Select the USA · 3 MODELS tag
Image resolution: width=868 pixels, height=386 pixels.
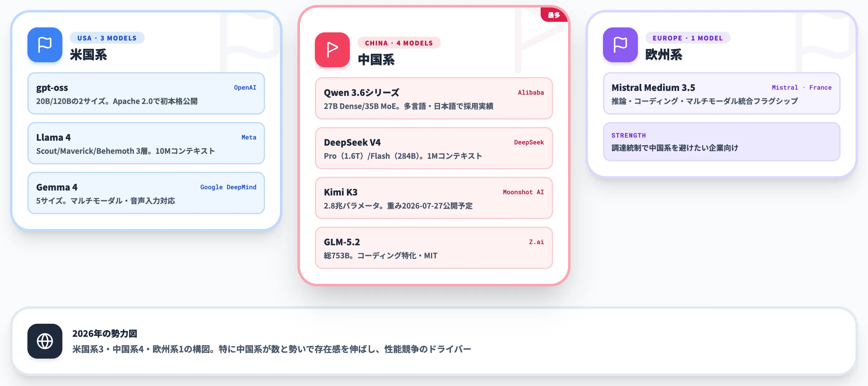point(107,38)
